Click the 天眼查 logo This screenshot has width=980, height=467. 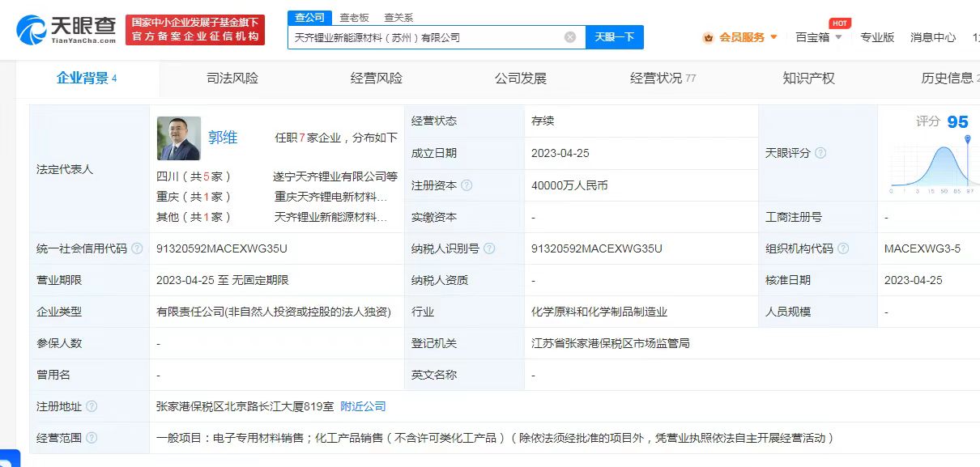66,29
